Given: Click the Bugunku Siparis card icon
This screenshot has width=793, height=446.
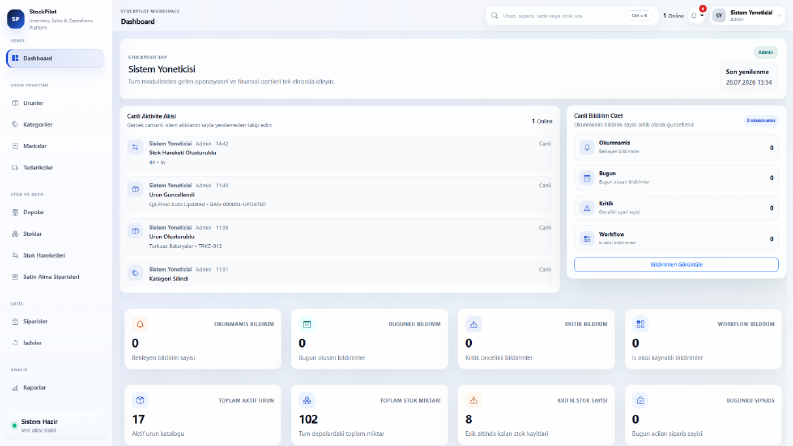Looking at the screenshot, I should click(640, 400).
